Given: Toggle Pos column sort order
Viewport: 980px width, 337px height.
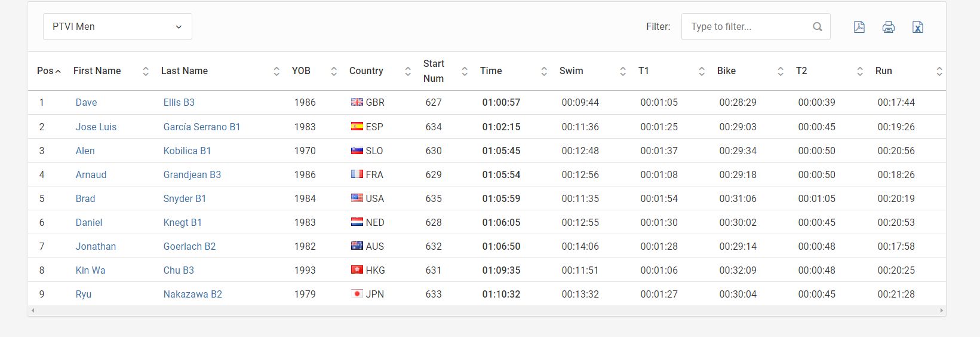Looking at the screenshot, I should 49,71.
